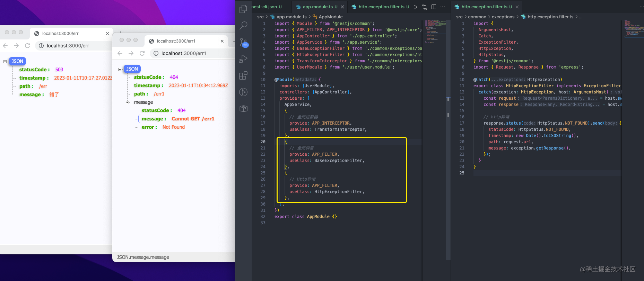Image resolution: width=644 pixels, height=281 pixels.
Task: Close the localhost:3000/err1 browser tab
Action: point(222,41)
